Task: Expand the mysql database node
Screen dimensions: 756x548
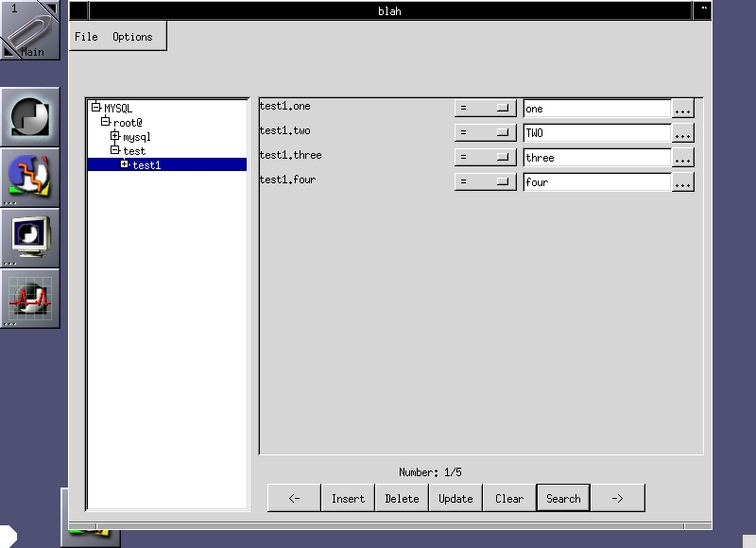Action: 115,137
